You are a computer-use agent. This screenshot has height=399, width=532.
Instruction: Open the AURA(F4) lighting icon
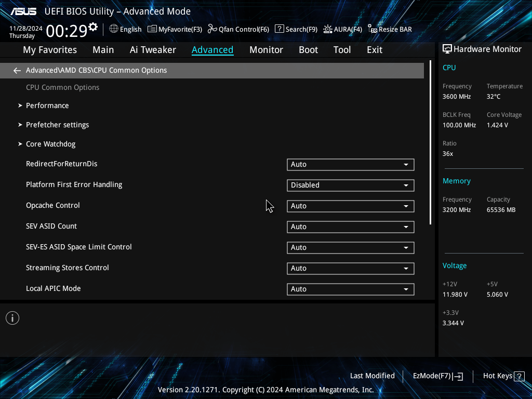[x=328, y=29]
